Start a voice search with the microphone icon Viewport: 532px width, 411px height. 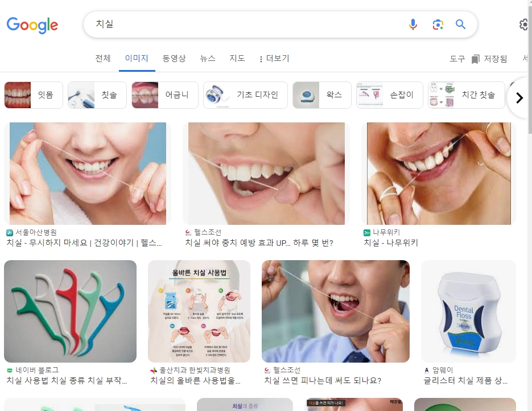pos(413,24)
